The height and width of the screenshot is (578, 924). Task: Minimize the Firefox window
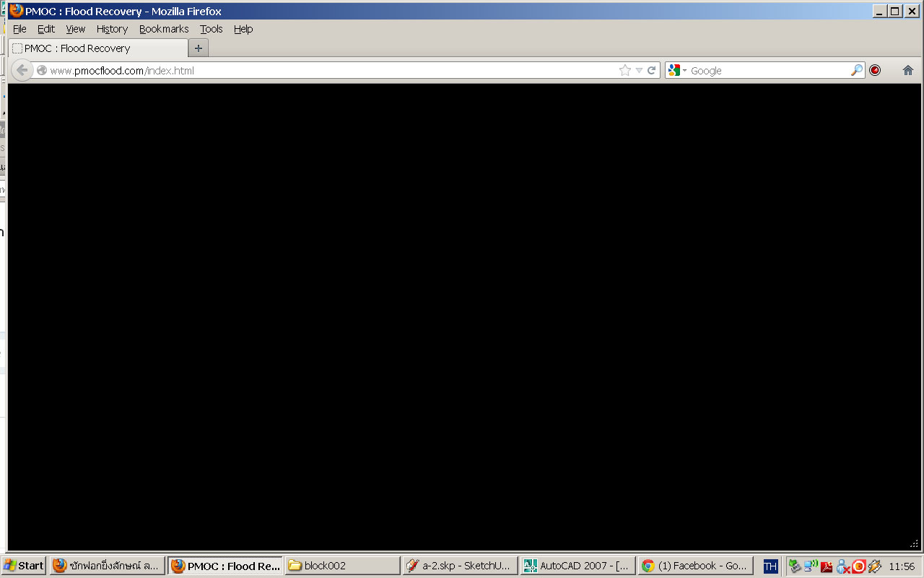tap(879, 11)
